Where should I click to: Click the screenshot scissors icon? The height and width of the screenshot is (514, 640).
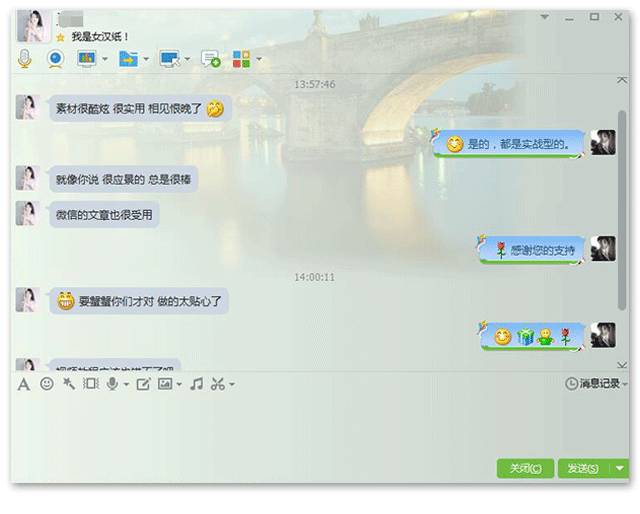[x=218, y=384]
